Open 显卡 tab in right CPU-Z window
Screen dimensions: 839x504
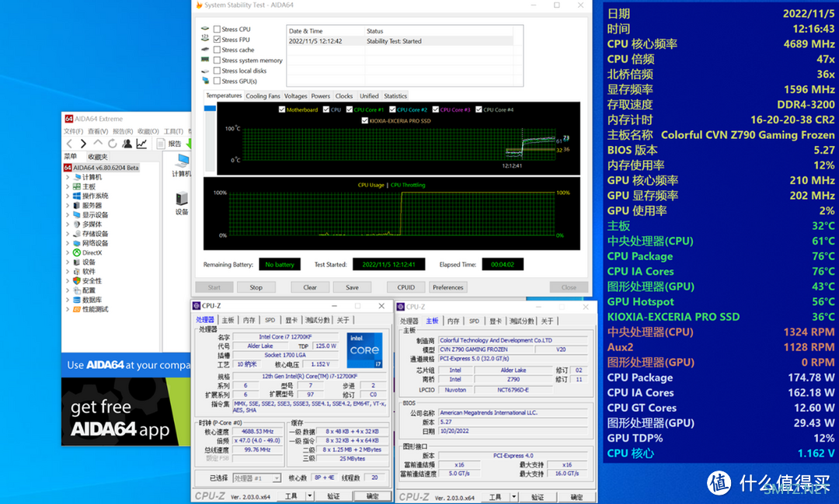(x=496, y=321)
